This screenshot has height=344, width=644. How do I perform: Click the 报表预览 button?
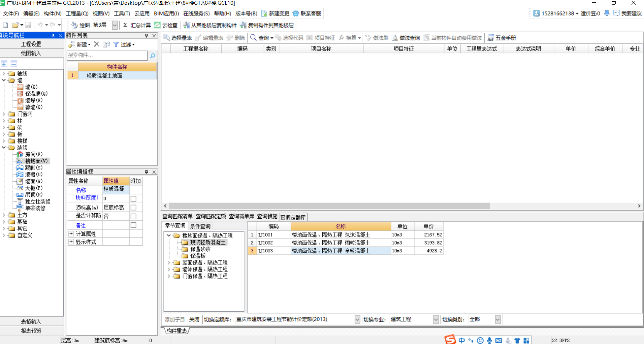click(x=31, y=331)
